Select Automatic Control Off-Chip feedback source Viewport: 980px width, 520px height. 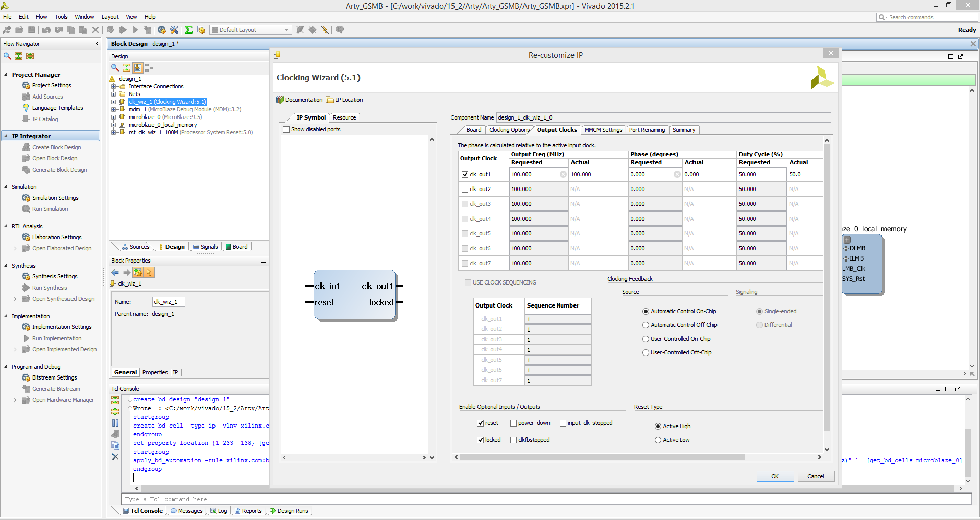pyautogui.click(x=646, y=325)
